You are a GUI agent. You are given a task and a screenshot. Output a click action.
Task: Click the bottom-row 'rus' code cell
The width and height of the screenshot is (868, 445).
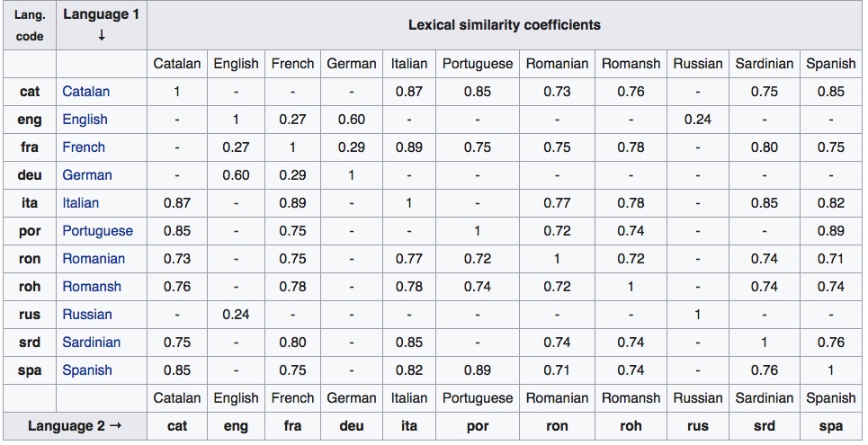(698, 426)
